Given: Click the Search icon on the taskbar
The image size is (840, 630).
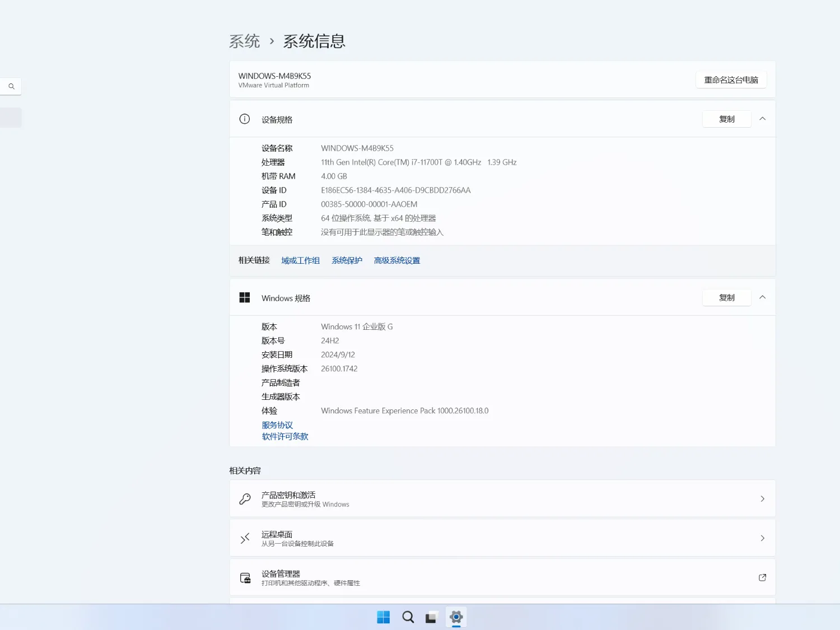Looking at the screenshot, I should 408,617.
